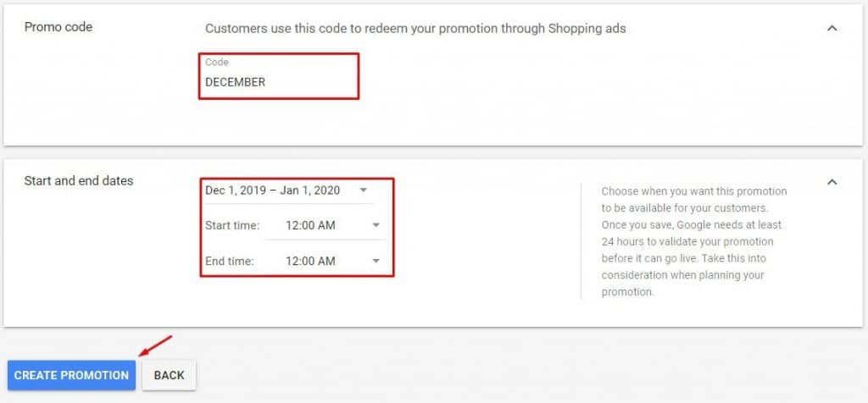Click the Promo code section heading
Image resolution: width=868 pixels, height=403 pixels.
coord(58,27)
